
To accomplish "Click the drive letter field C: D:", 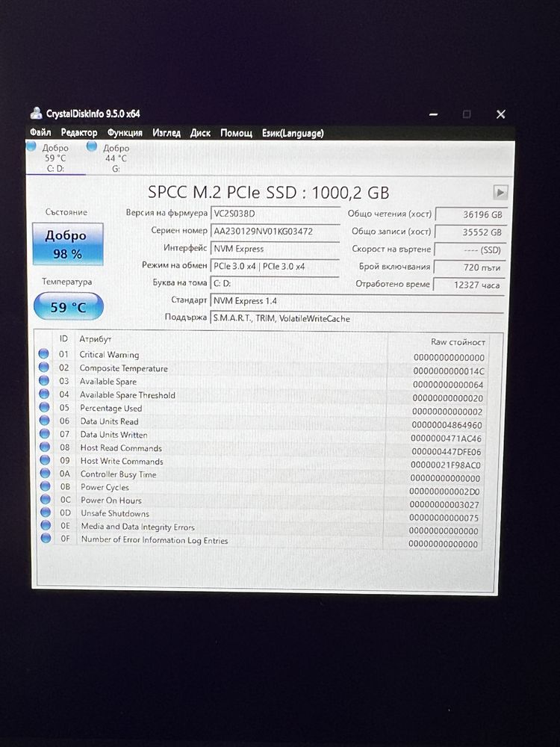I will [276, 283].
